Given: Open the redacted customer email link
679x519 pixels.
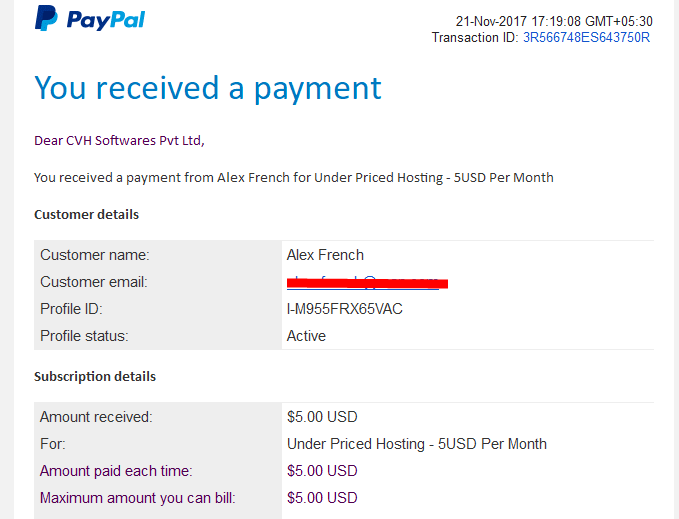Looking at the screenshot, I should tap(367, 283).
